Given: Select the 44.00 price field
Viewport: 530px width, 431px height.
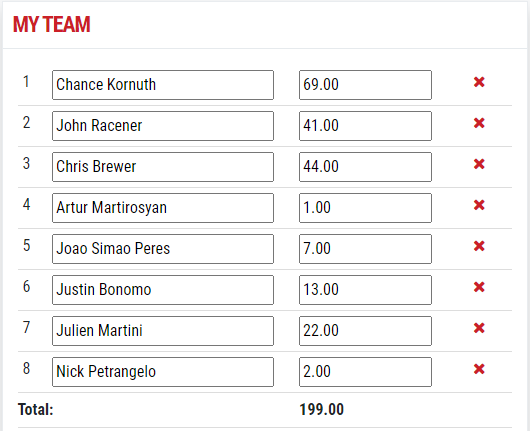Looking at the screenshot, I should [x=365, y=167].
